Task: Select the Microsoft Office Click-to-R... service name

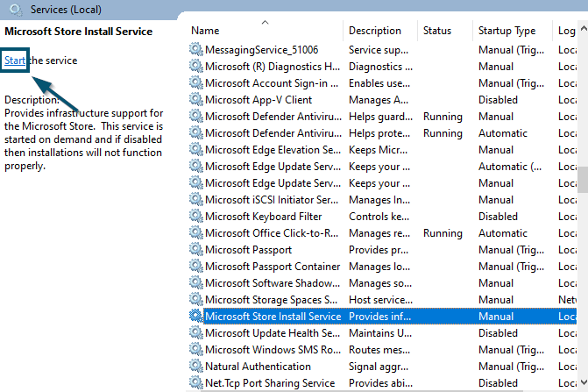Action: coord(272,233)
